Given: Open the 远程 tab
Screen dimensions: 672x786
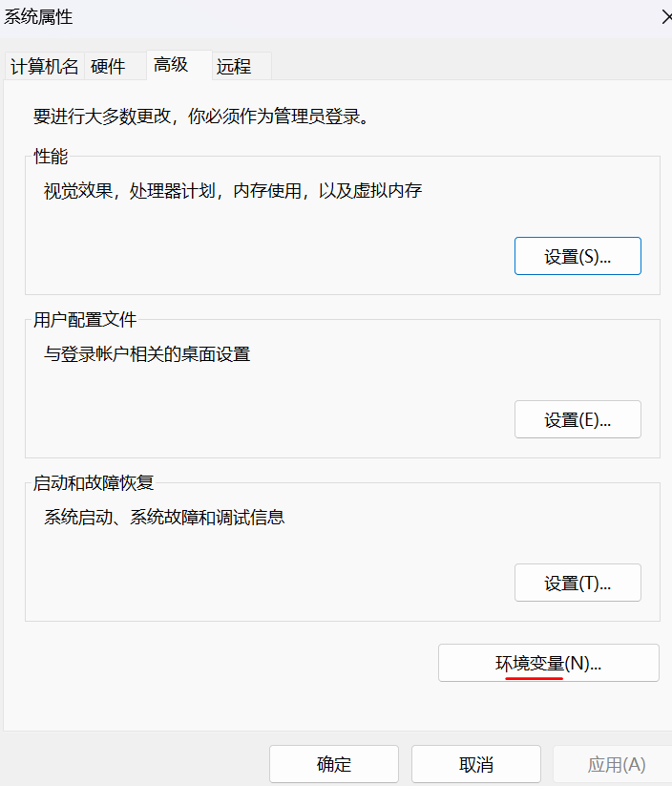Looking at the screenshot, I should (241, 66).
